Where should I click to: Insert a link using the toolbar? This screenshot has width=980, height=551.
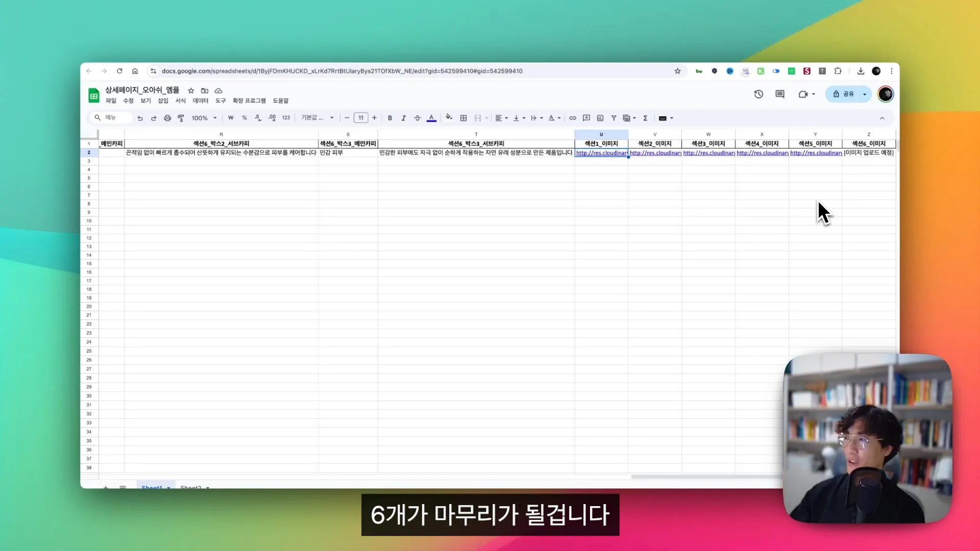tap(573, 118)
